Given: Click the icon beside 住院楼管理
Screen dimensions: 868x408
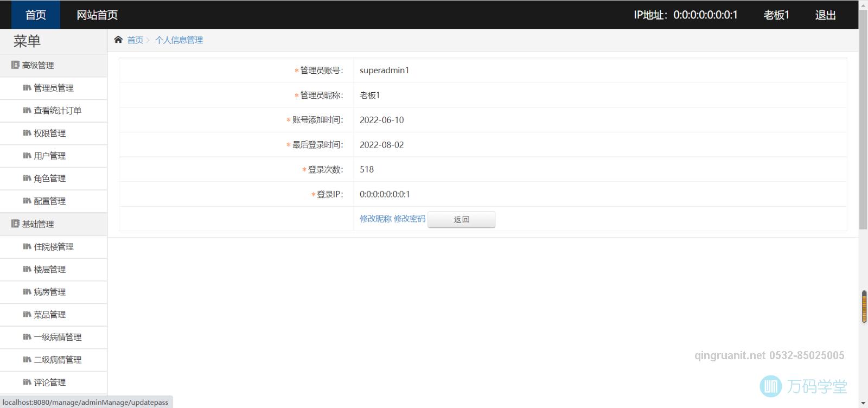Looking at the screenshot, I should 27,246.
